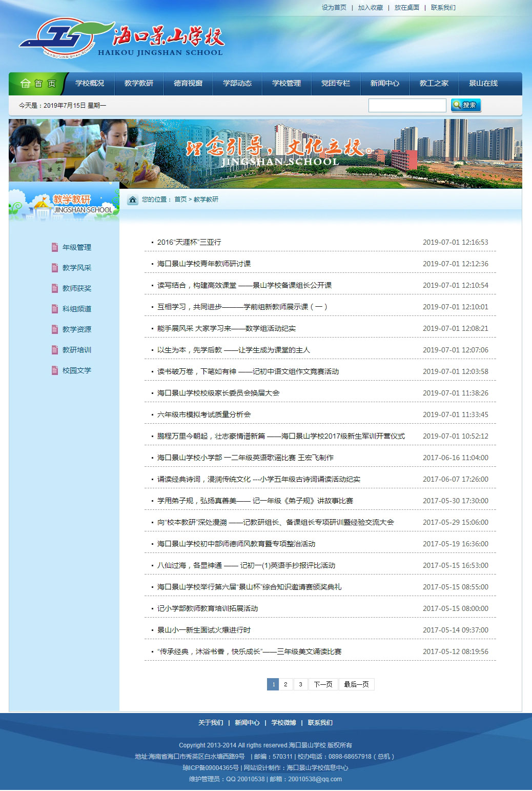This screenshot has width=532, height=791.
Task: Open article 2016"天涯杯"三亚行
Action: 189,242
